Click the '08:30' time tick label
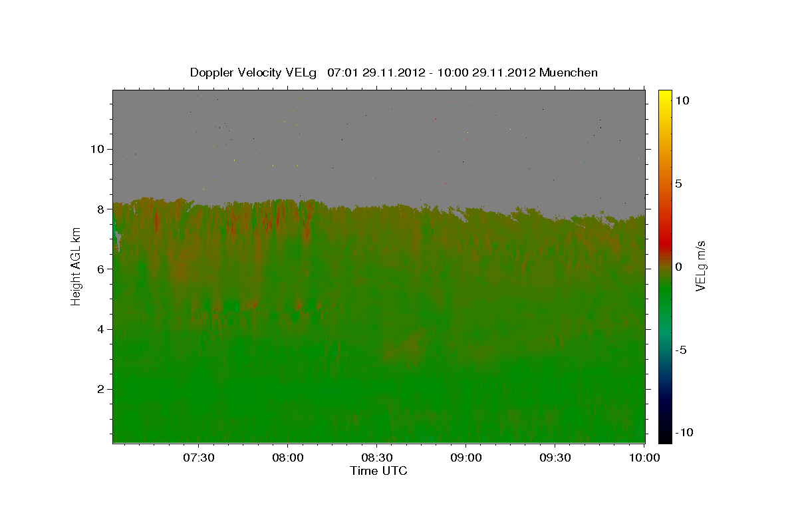This screenshot has width=798, height=532. pyautogui.click(x=377, y=458)
